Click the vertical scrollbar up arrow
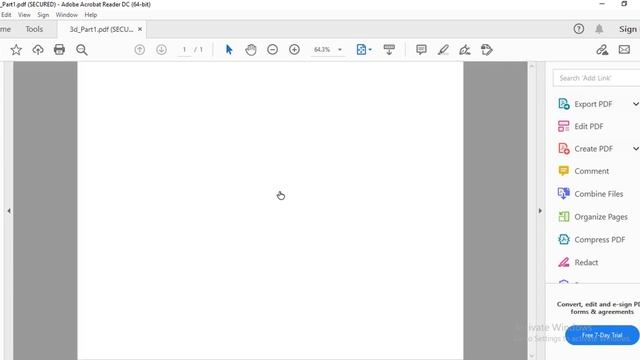 point(531,66)
